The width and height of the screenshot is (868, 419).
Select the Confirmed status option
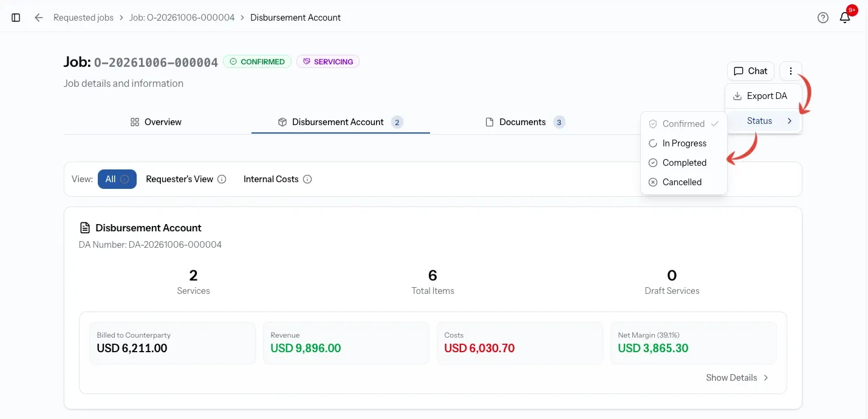click(684, 124)
